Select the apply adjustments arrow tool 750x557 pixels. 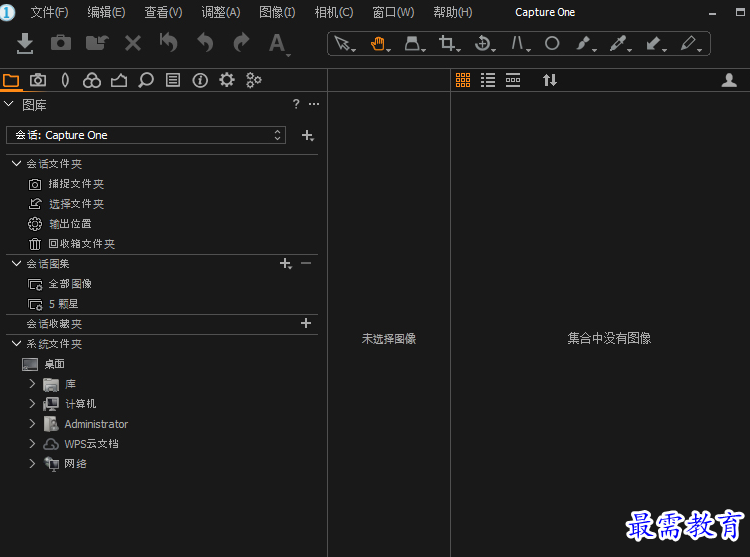coord(655,44)
